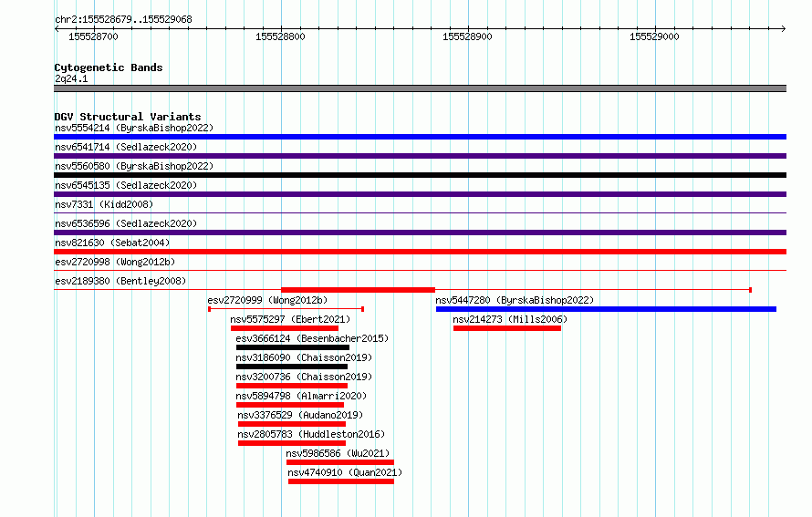
Task: Click the nsv6536596 (Sedlazeck2020) label
Action: click(x=126, y=223)
